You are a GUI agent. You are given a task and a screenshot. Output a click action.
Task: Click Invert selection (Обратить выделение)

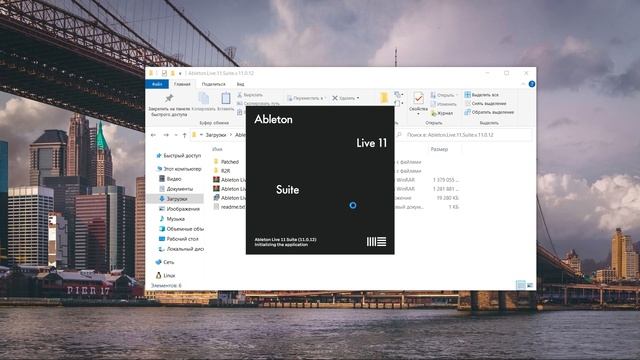489,112
